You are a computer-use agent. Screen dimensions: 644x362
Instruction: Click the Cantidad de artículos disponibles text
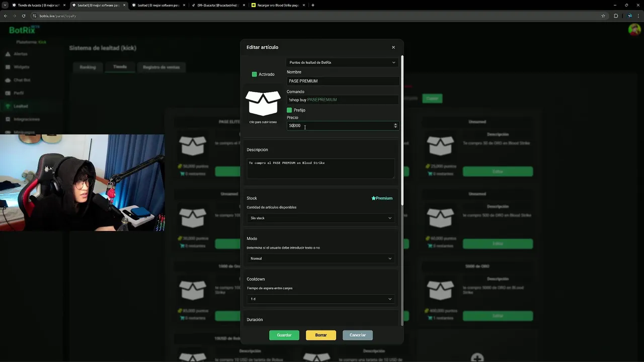tap(271, 207)
